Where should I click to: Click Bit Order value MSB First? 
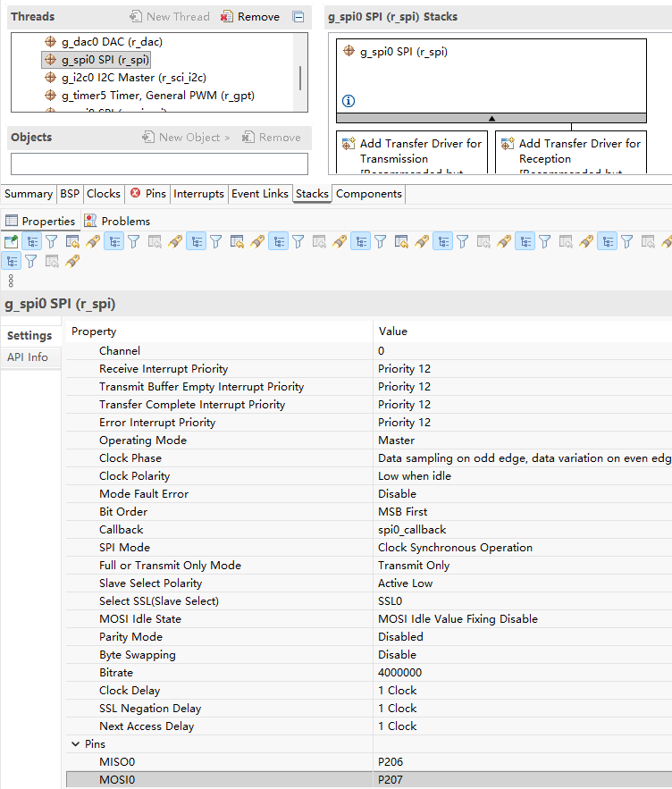(x=523, y=512)
